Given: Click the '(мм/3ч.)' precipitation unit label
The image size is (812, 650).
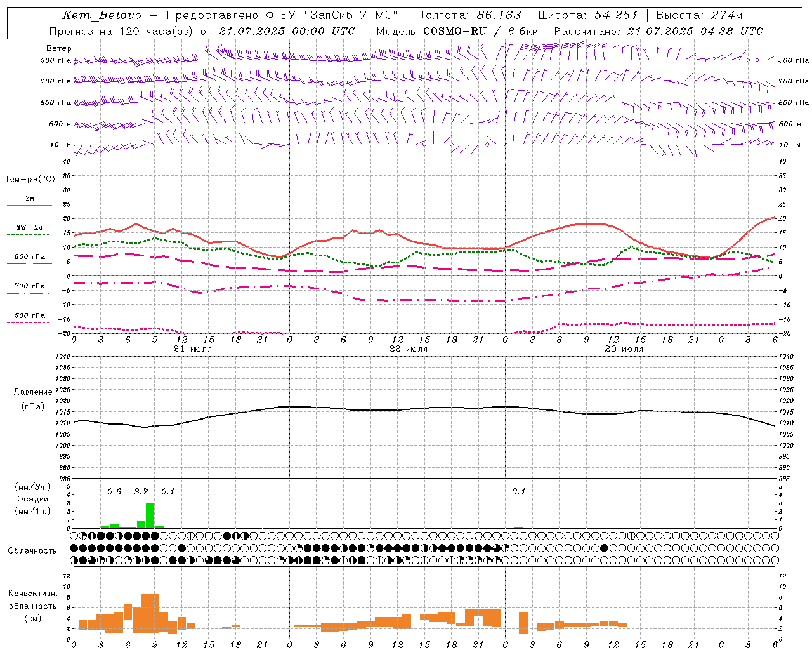Looking at the screenshot, I should pos(32,487).
